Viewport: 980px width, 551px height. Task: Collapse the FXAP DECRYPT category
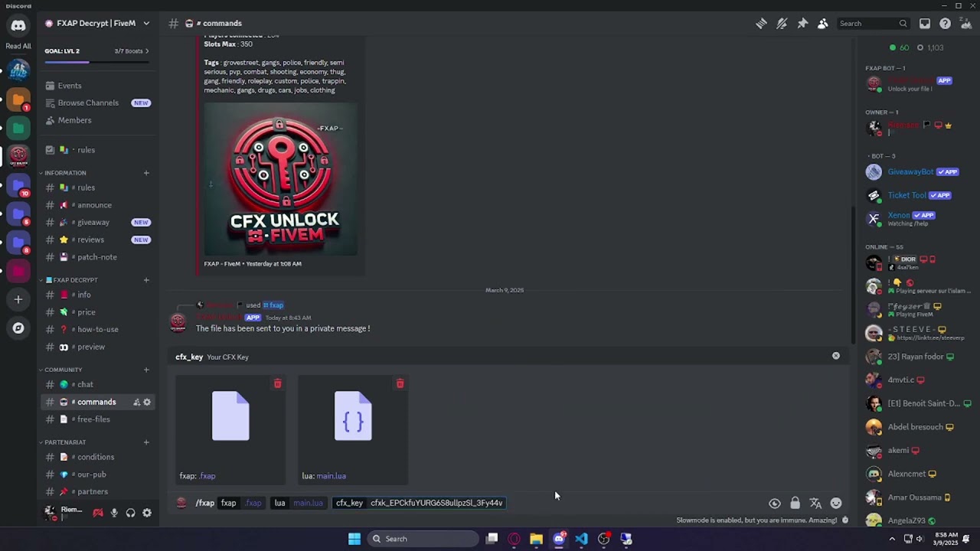[71, 280]
